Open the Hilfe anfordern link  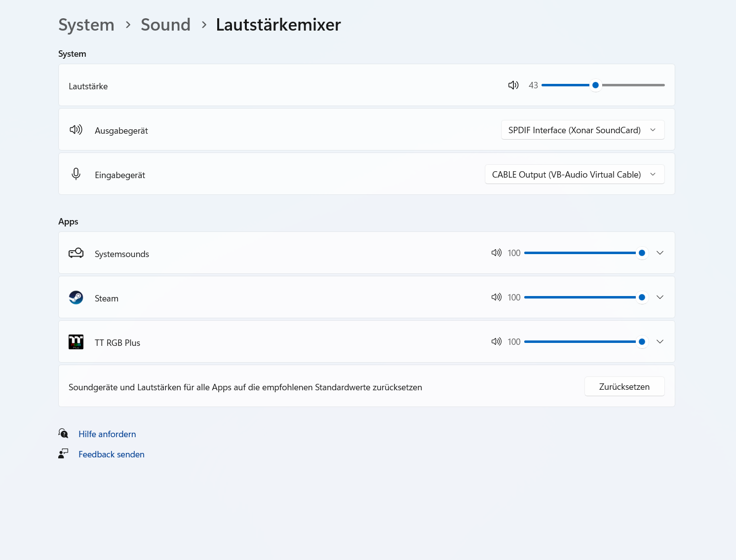pos(107,434)
